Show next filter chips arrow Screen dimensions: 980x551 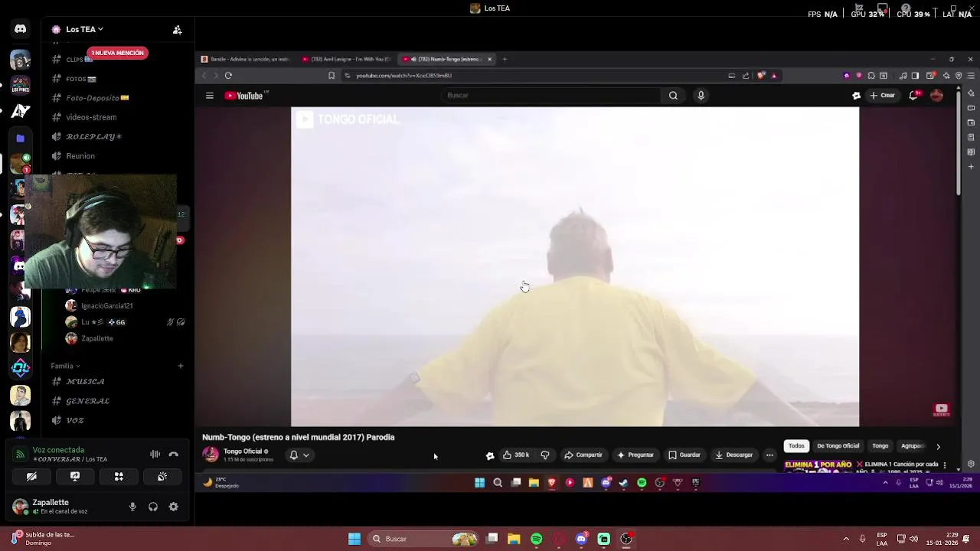(x=938, y=446)
